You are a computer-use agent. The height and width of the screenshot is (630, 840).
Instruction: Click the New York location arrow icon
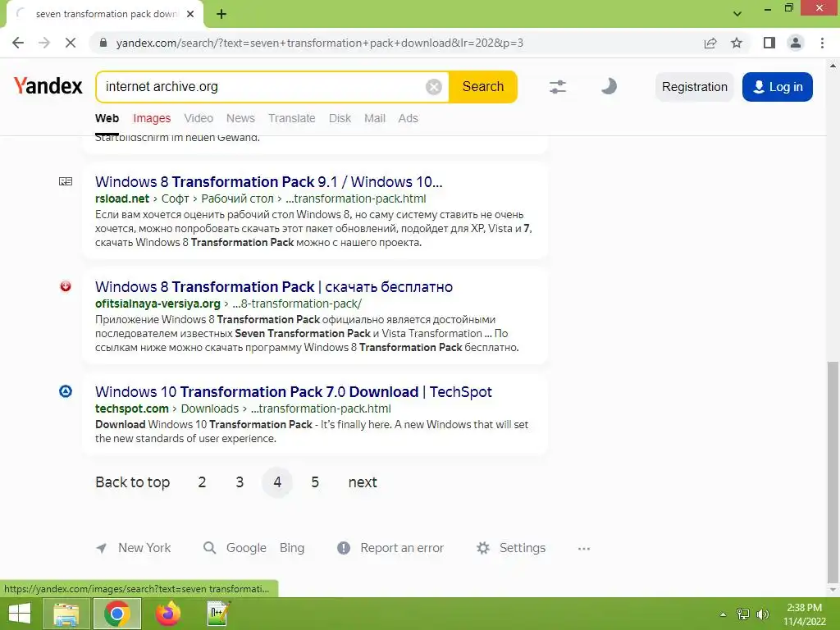(101, 548)
